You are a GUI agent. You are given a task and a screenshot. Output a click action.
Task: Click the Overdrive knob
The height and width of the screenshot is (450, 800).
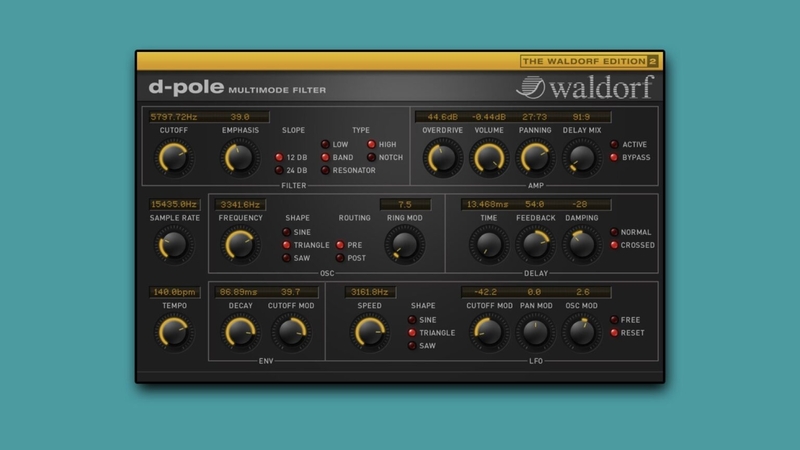coord(442,158)
